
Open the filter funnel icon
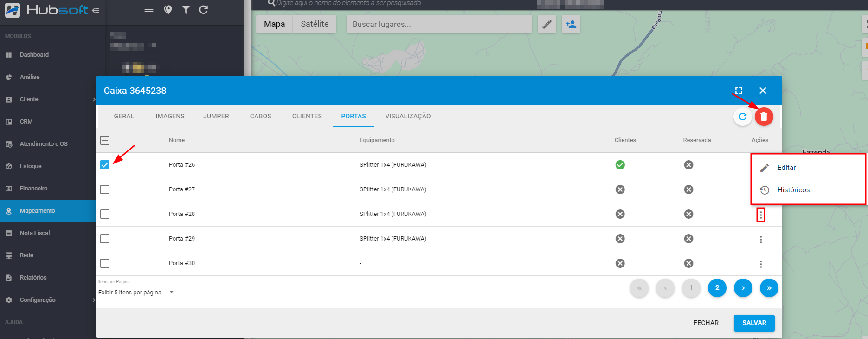pyautogui.click(x=186, y=10)
